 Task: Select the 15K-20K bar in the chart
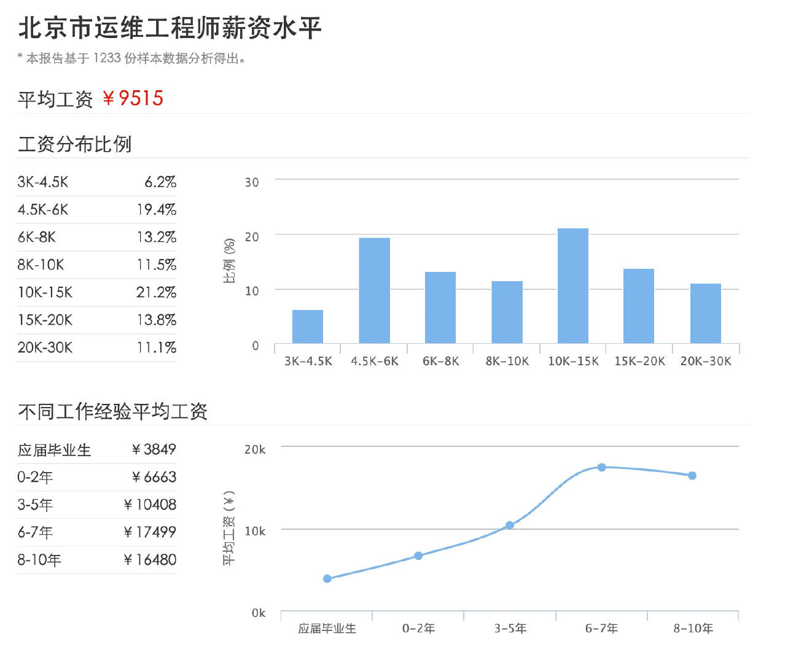(x=639, y=306)
